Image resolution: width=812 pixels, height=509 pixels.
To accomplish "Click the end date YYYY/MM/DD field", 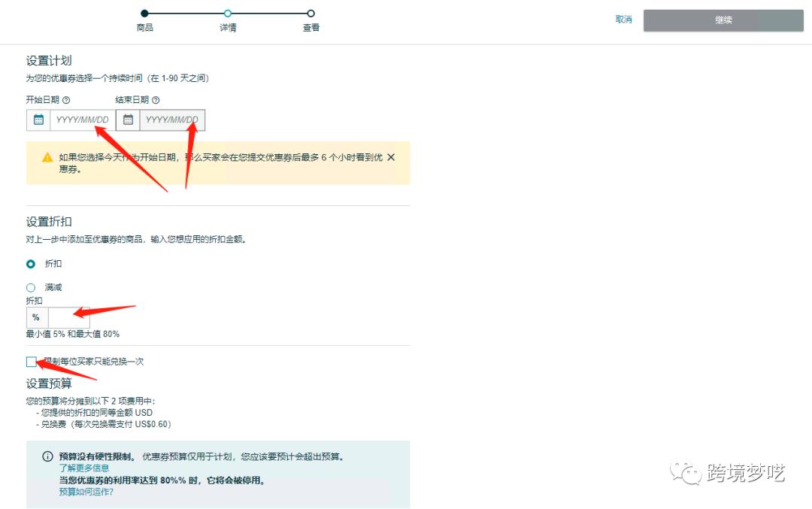I will coord(173,119).
